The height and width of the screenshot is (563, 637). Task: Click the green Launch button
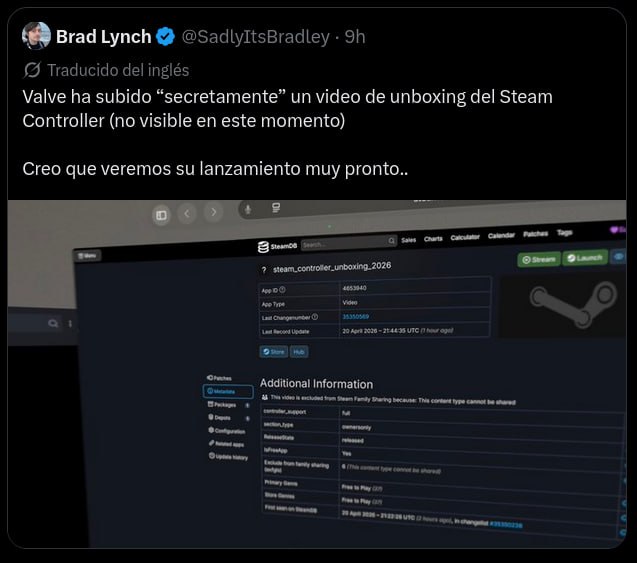click(x=585, y=258)
